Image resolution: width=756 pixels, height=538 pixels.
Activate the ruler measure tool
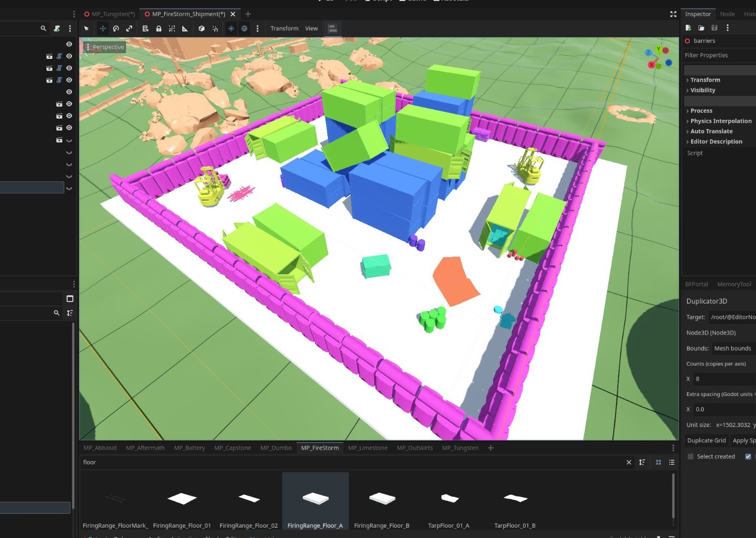point(185,28)
